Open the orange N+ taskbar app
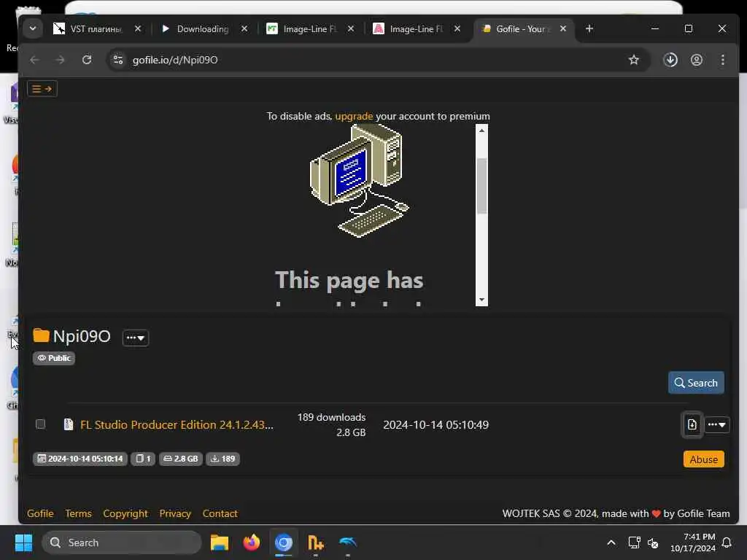 coord(315,542)
